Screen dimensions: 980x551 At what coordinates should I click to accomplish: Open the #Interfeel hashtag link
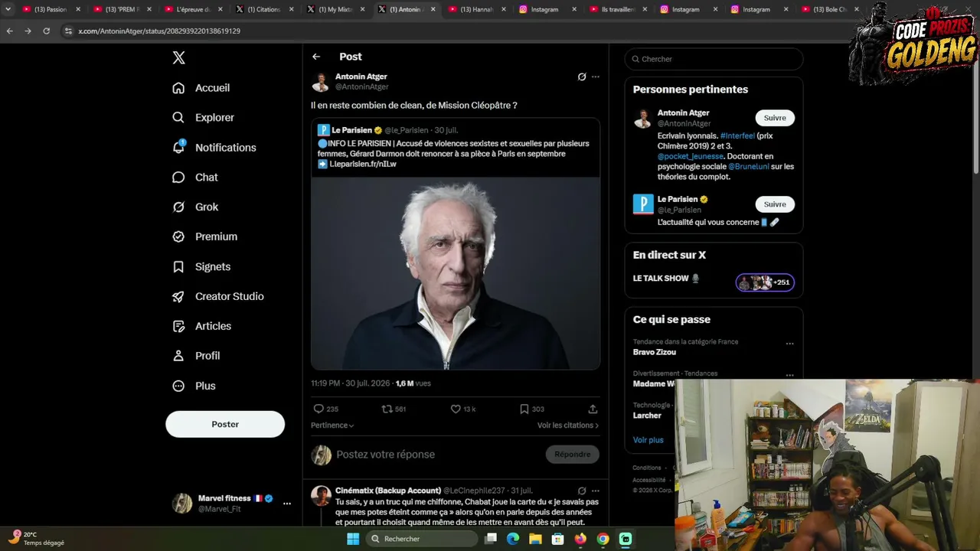[737, 135]
